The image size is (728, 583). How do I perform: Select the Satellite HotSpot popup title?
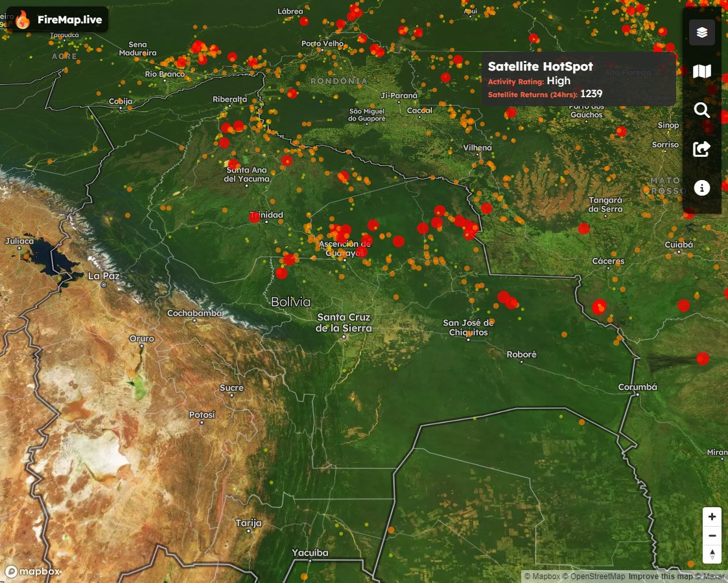point(541,66)
